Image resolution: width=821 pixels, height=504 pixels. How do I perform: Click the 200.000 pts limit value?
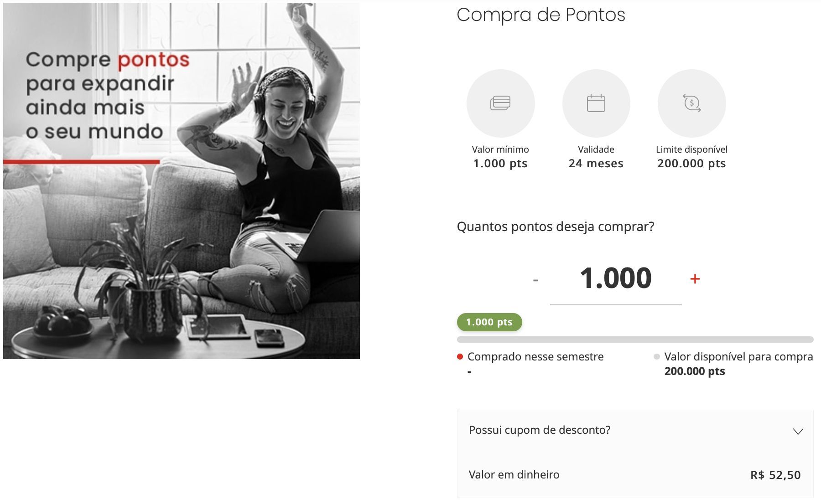tap(691, 163)
